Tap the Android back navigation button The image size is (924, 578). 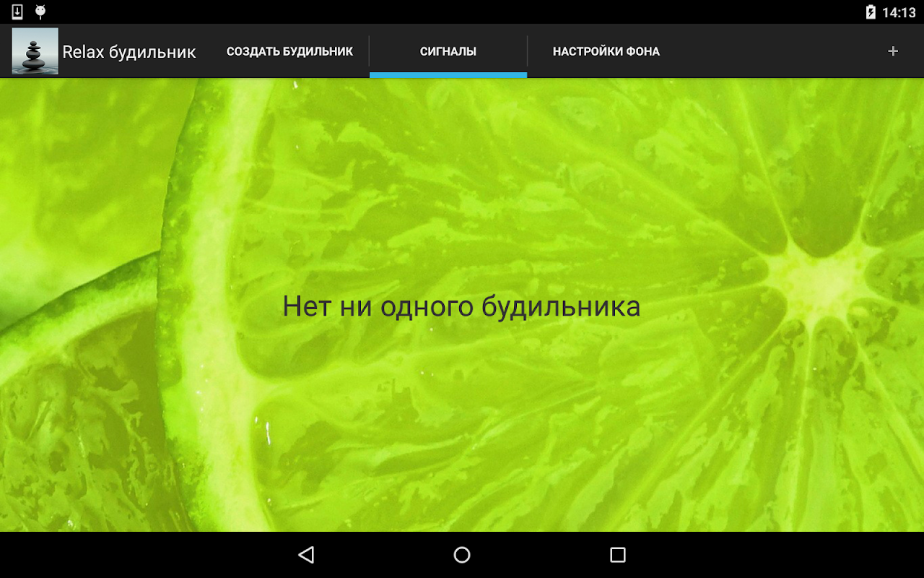click(x=306, y=555)
